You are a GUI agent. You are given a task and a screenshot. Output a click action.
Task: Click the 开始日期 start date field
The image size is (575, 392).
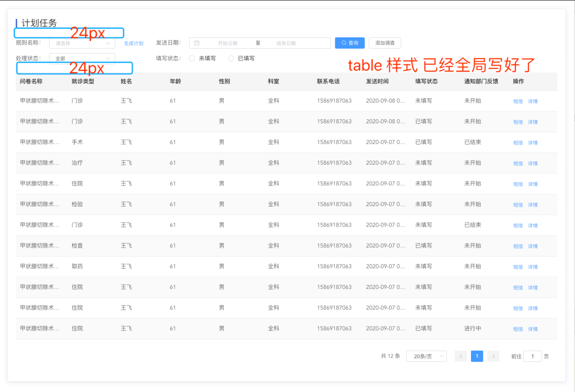(x=228, y=43)
